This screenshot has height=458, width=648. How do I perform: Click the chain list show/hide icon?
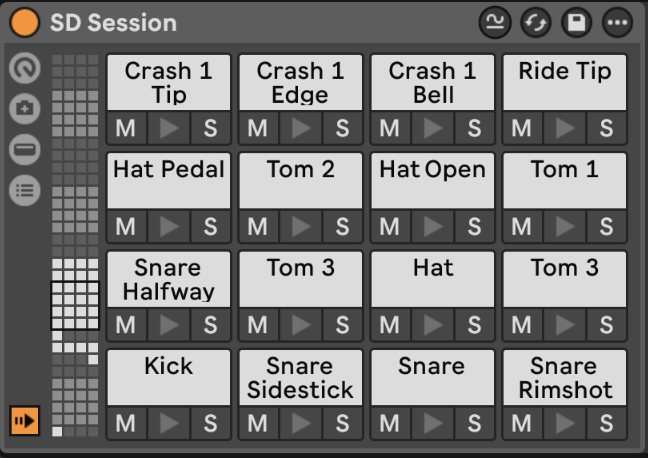point(25,190)
